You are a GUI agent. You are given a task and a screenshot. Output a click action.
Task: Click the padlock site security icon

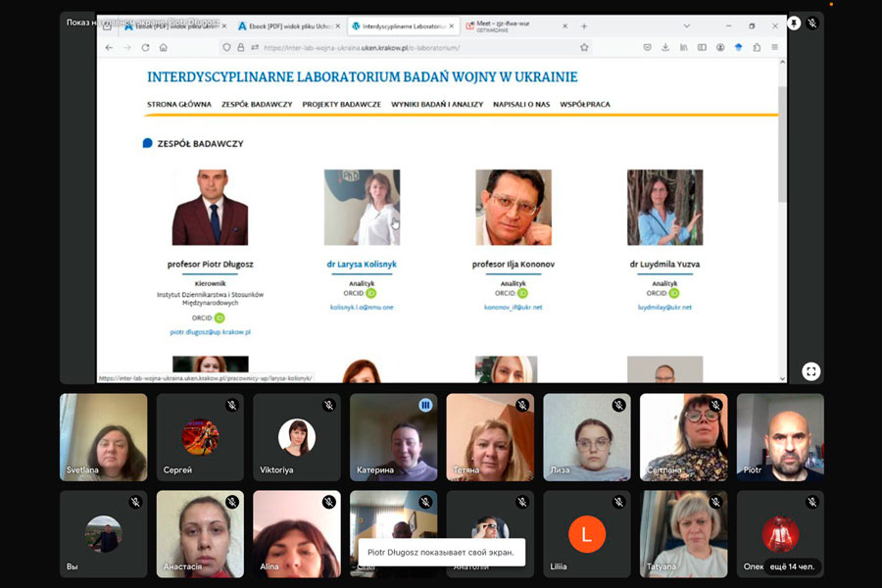(241, 48)
